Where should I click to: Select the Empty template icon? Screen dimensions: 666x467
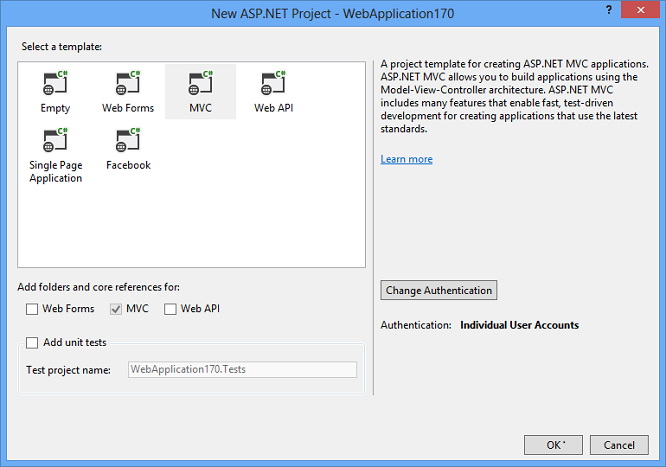[55, 83]
